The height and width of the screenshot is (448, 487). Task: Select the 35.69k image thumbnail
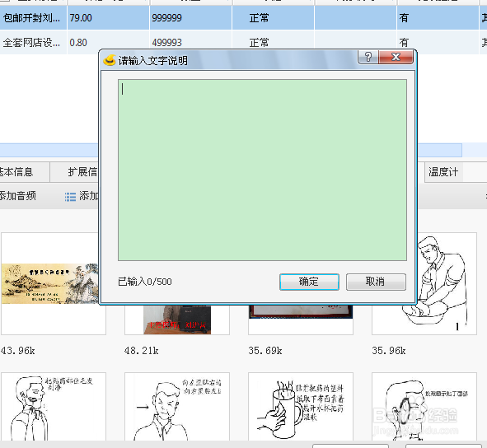click(301, 320)
